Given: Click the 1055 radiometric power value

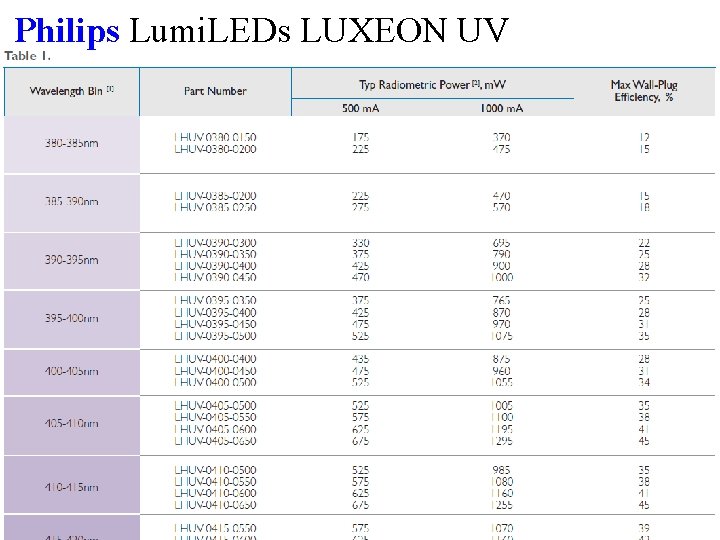Looking at the screenshot, I should coord(501,382).
